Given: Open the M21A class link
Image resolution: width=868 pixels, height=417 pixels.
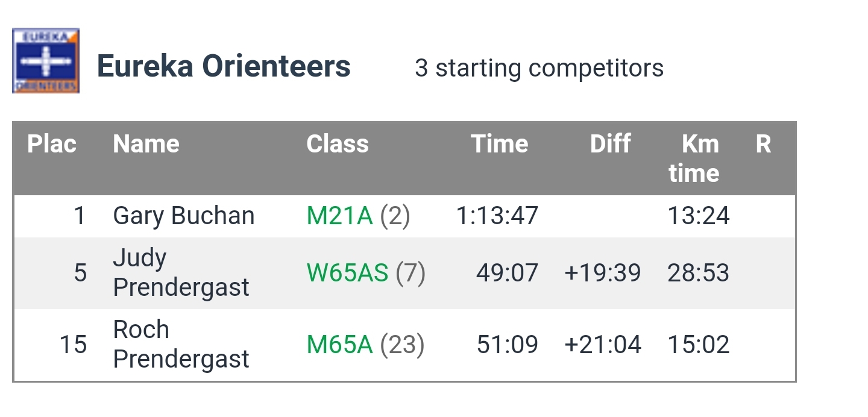Looking at the screenshot, I should point(339,216).
